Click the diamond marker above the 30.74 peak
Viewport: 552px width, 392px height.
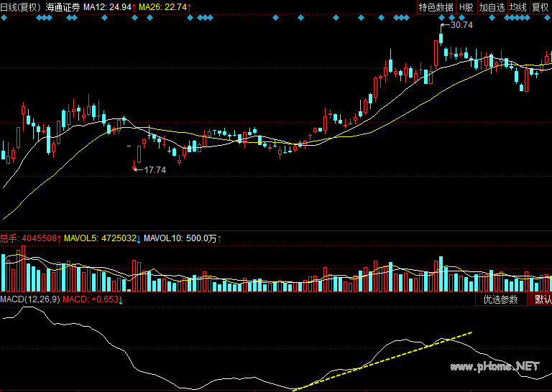(441, 17)
